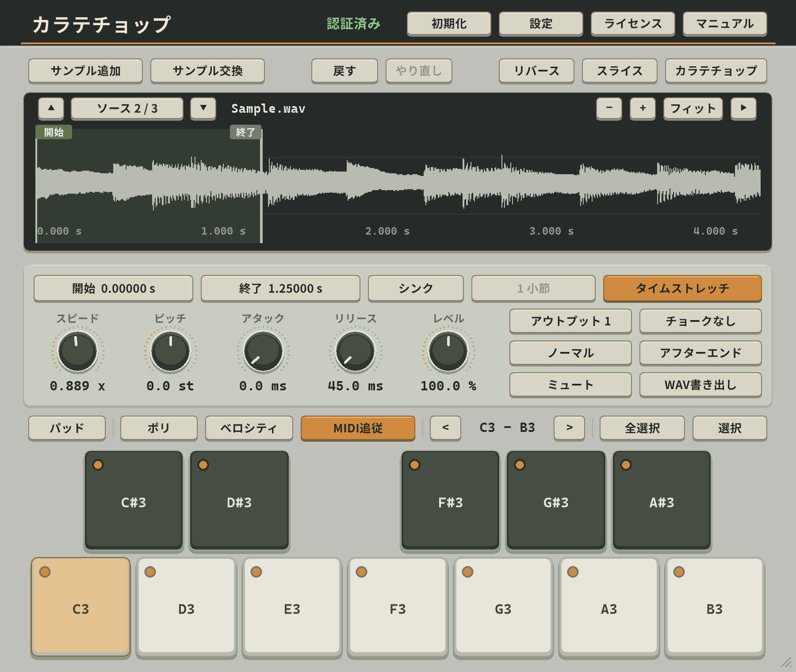Click 戻す undo button

(x=344, y=71)
